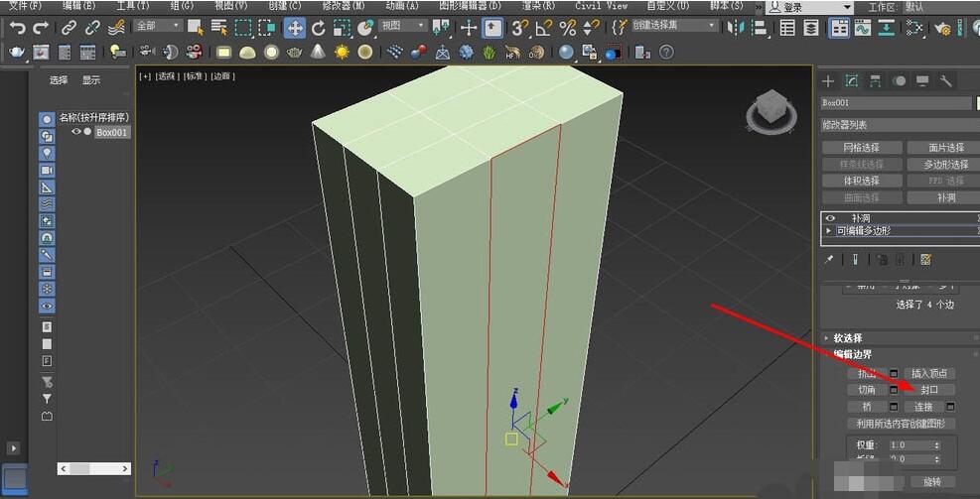Click the 多边形选择 modifier button
This screenshot has width=980, height=499.
(x=943, y=165)
